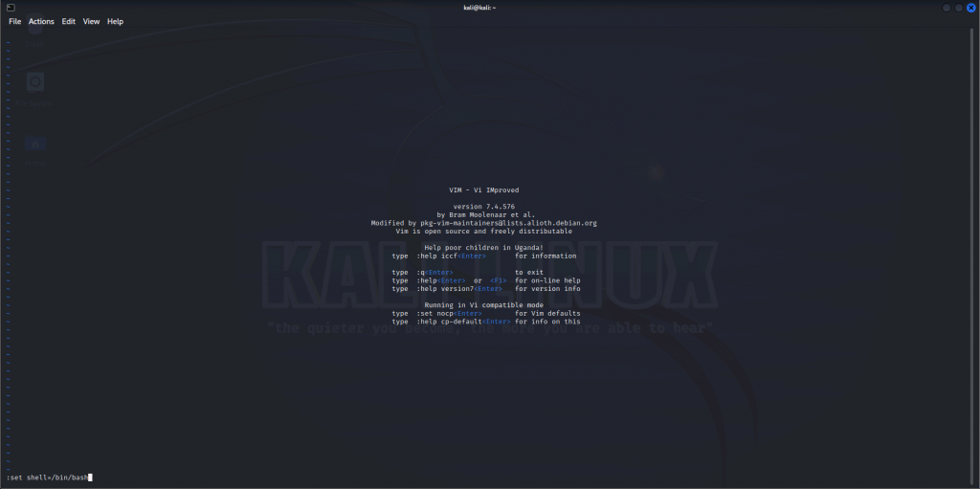Image resolution: width=980 pixels, height=489 pixels.
Task: Open the Actions menu
Action: (41, 21)
